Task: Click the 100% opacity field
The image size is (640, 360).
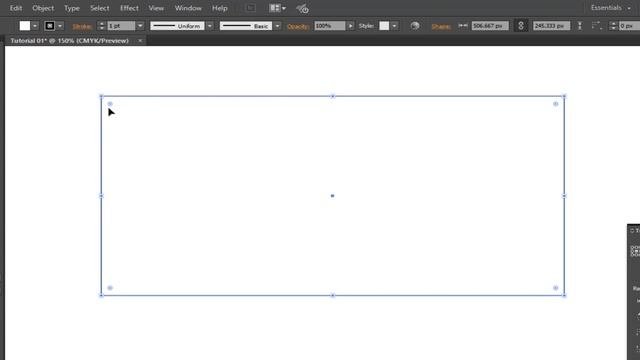Action: (330, 26)
